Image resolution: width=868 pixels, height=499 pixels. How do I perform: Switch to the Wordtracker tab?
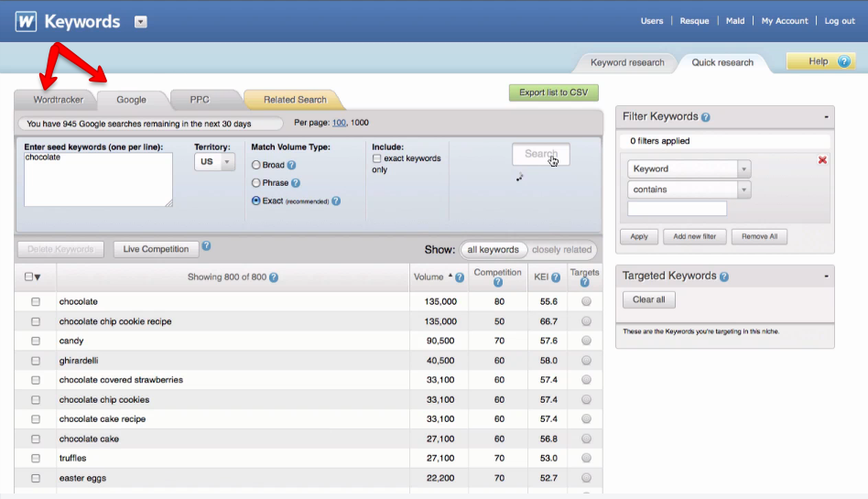(x=58, y=100)
